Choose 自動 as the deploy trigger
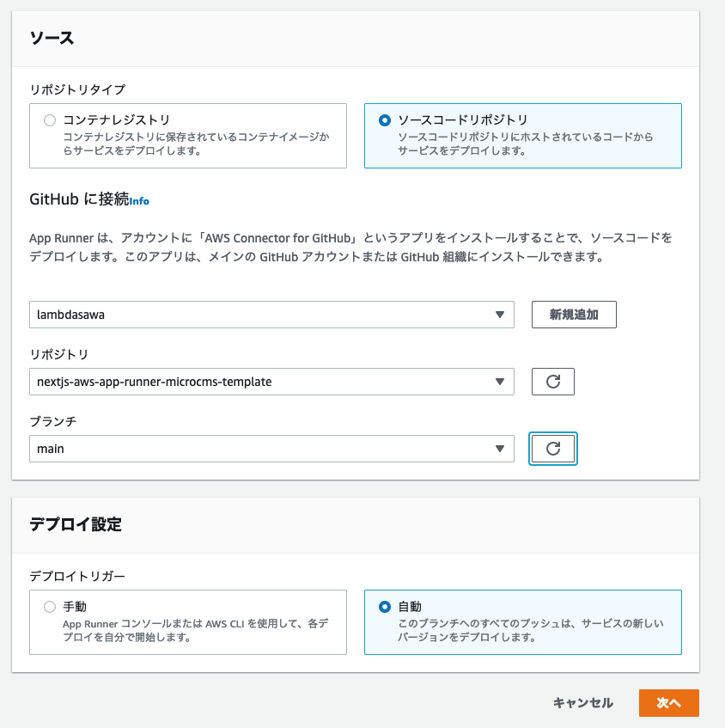 (x=385, y=607)
